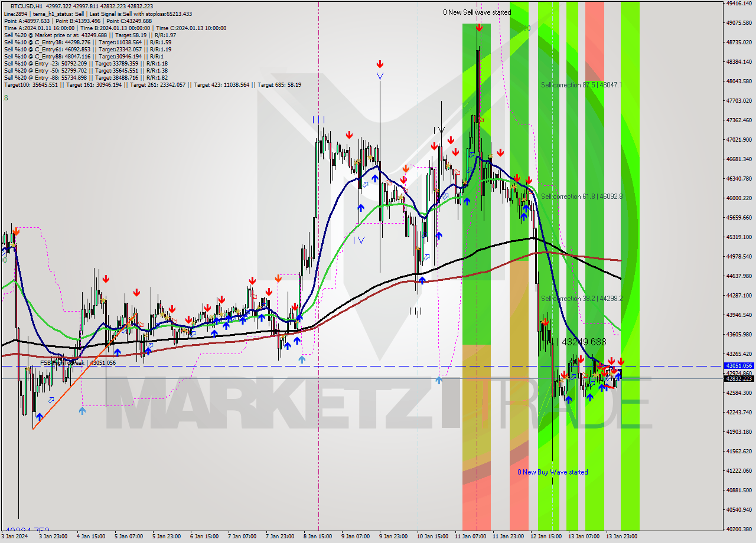The height and width of the screenshot is (543, 756).
Task: Select the 'Sell %10 @ Entry -23: 50792.209' line
Action: (86, 63)
